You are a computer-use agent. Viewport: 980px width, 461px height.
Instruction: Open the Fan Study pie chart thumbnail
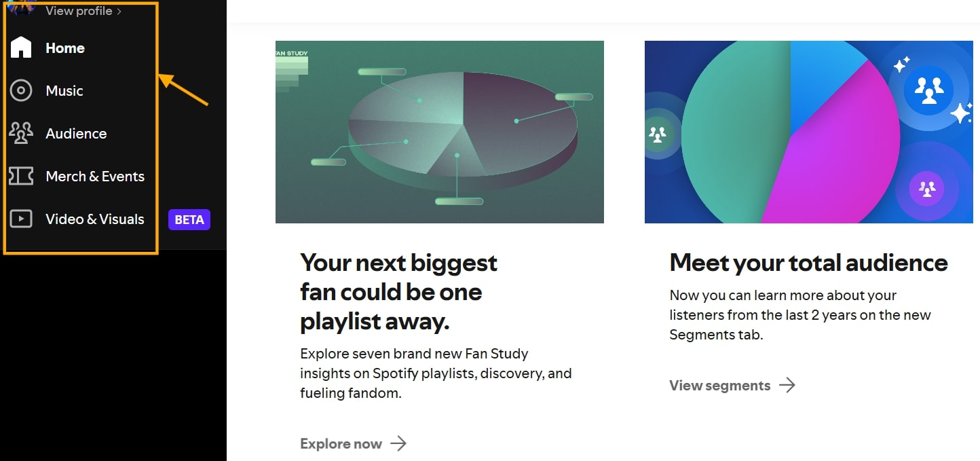[x=439, y=132]
